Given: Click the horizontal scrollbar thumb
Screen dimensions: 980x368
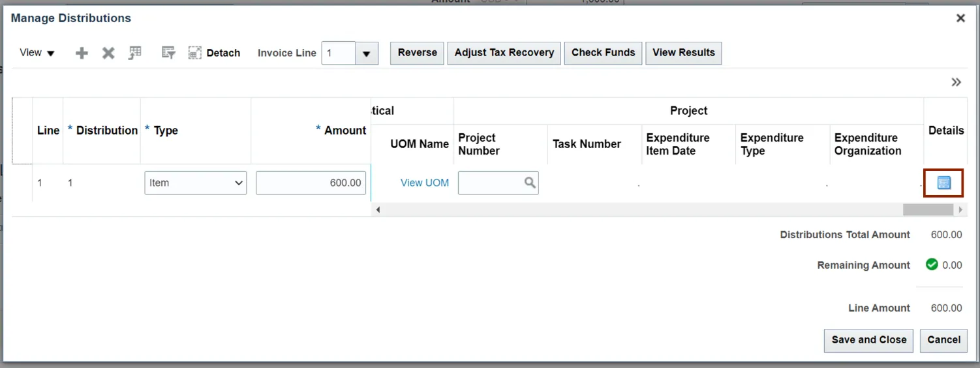Looking at the screenshot, I should [928, 209].
